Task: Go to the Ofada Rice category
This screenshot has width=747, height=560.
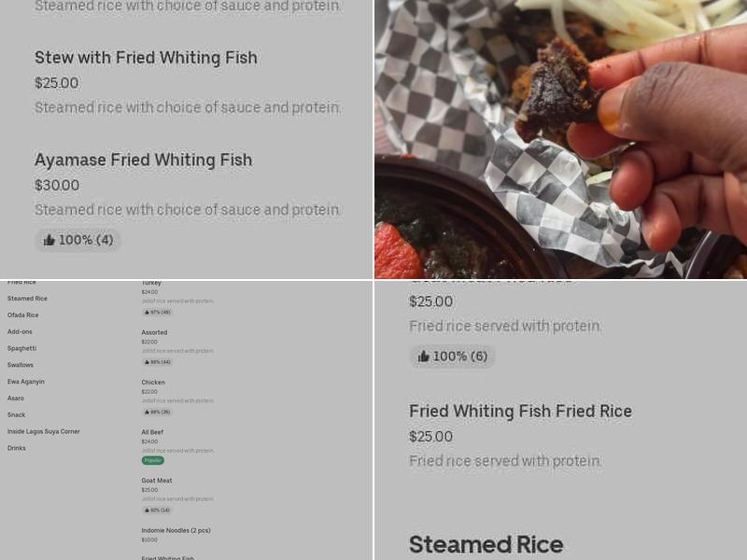Action: pyautogui.click(x=22, y=315)
